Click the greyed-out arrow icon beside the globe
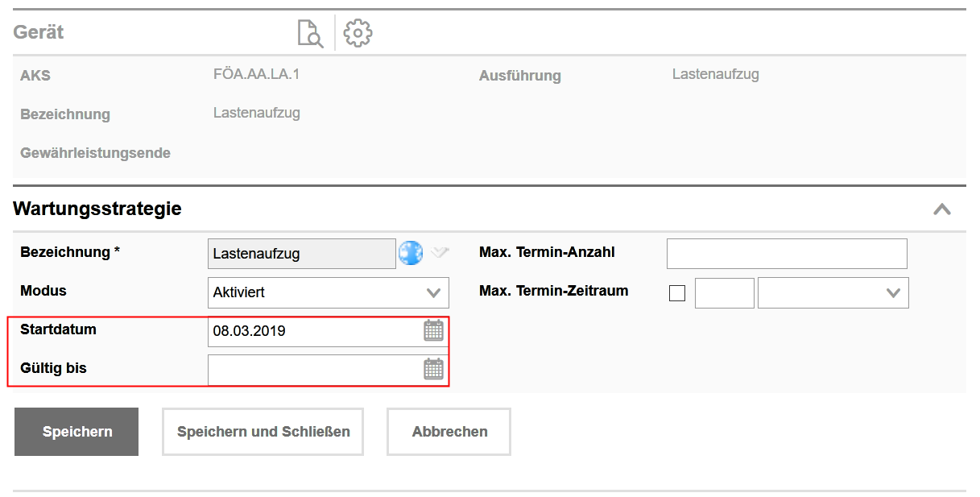This screenshot has height=497, width=980. (x=439, y=253)
